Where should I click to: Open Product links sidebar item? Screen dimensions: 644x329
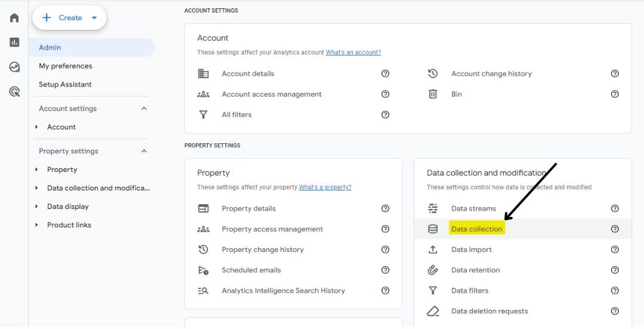69,225
